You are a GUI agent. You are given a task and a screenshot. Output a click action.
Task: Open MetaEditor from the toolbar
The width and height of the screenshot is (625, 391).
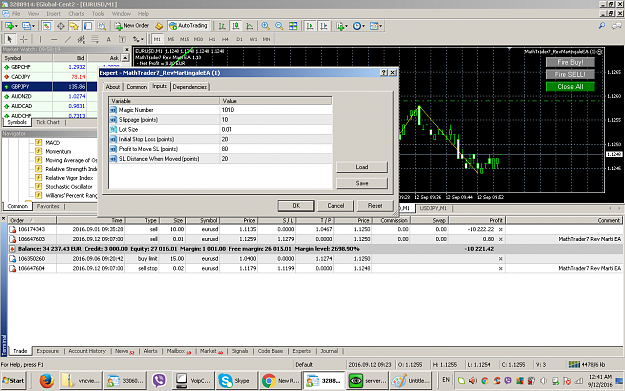pos(159,26)
